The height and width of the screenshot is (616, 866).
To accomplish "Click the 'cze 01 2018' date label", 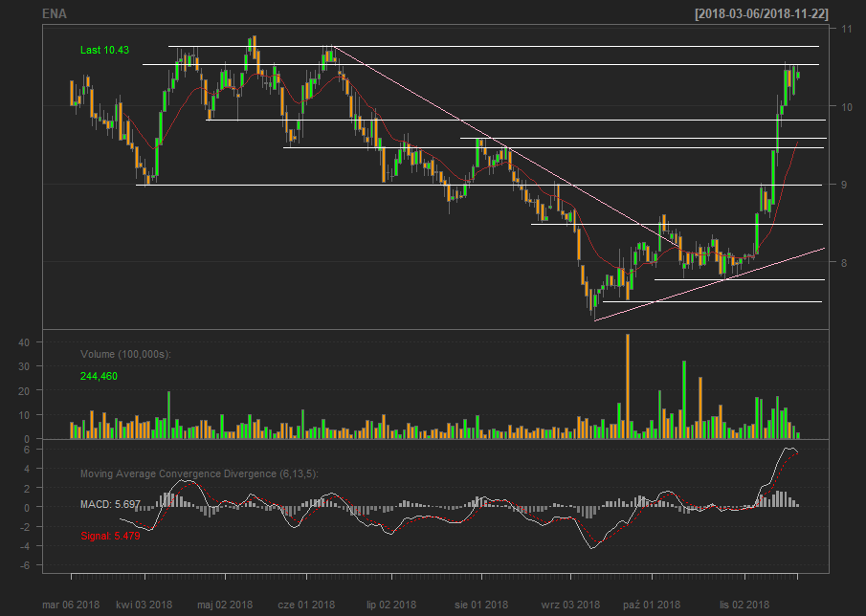I will [306, 605].
